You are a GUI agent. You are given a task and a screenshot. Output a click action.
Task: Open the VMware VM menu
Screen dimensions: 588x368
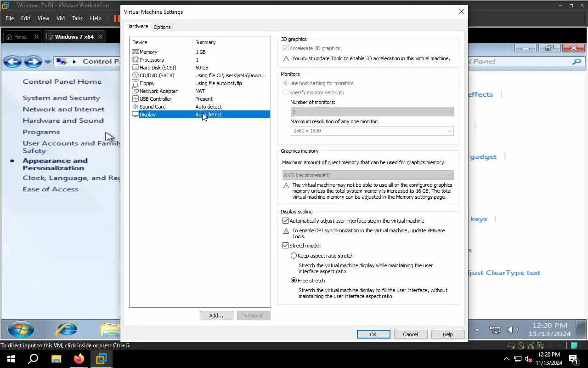[x=61, y=18]
